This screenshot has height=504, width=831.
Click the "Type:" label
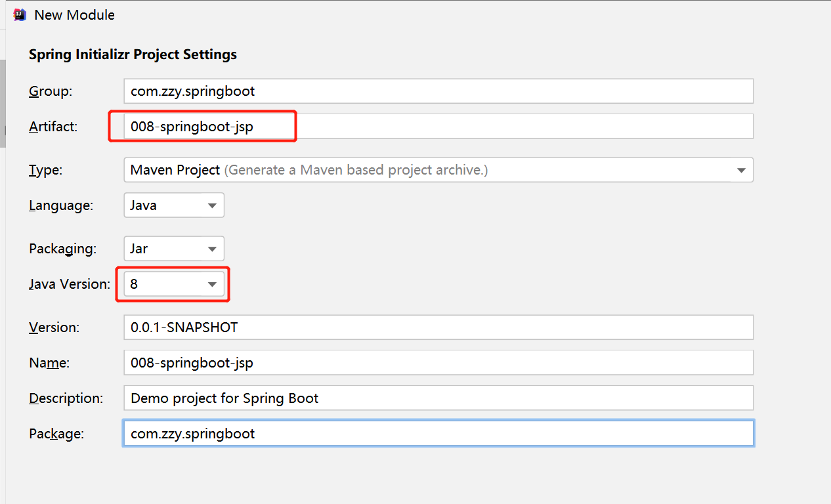(45, 170)
